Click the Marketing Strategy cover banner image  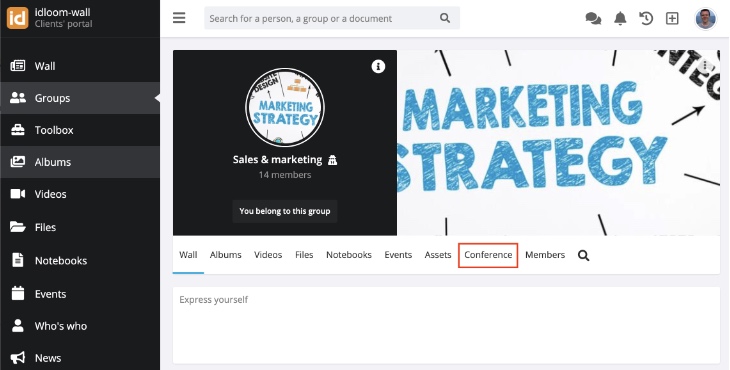point(558,142)
